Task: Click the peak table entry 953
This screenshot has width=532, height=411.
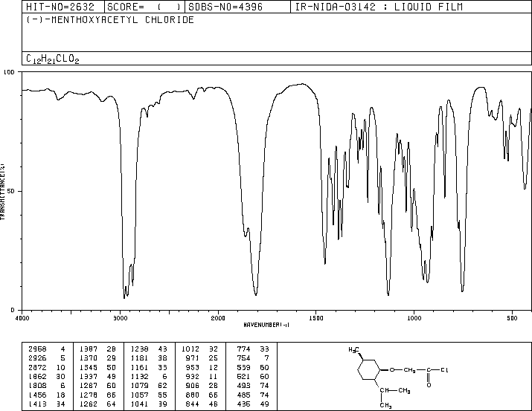Action: (193, 367)
